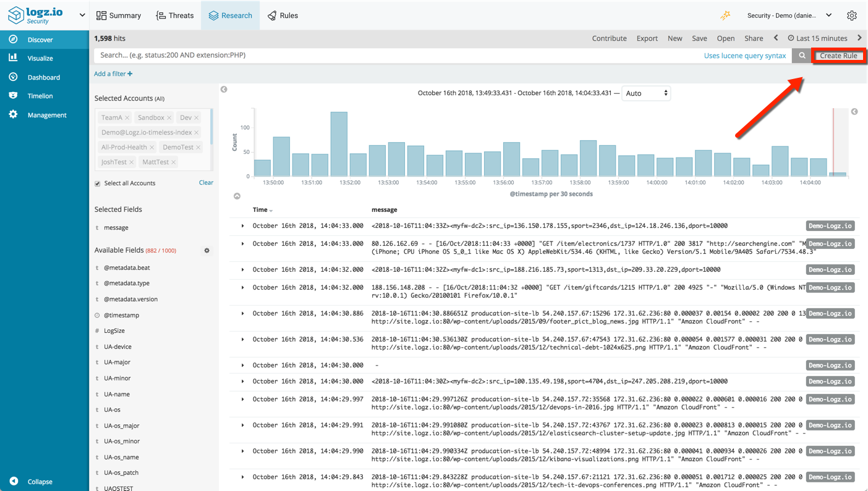Open the product switcher dropdown
Image resolution: width=868 pixels, height=491 pixels.
tap(82, 15)
